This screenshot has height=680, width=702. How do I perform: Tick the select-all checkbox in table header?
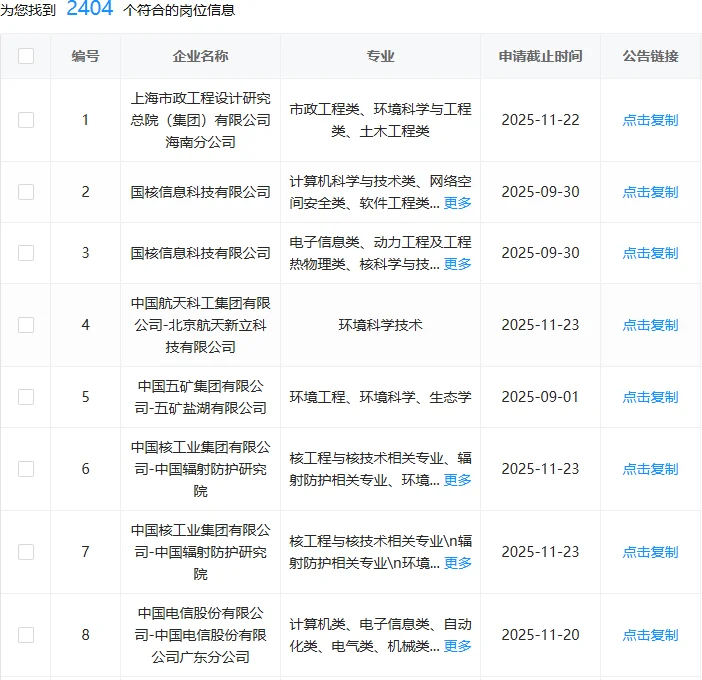26,56
